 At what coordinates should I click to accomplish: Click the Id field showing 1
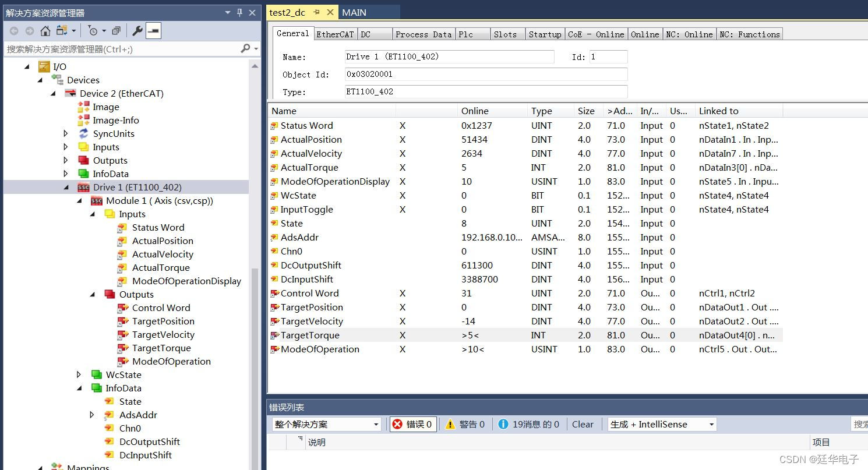point(608,56)
